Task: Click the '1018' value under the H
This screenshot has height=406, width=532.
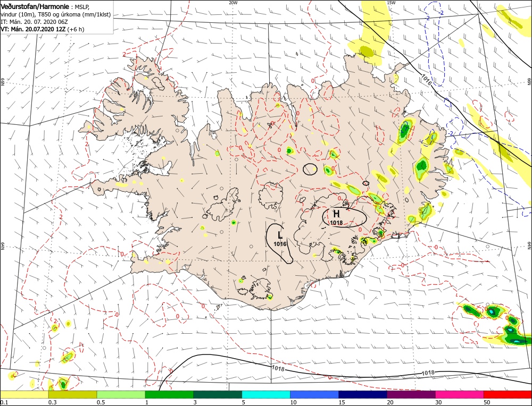Action: pos(337,223)
